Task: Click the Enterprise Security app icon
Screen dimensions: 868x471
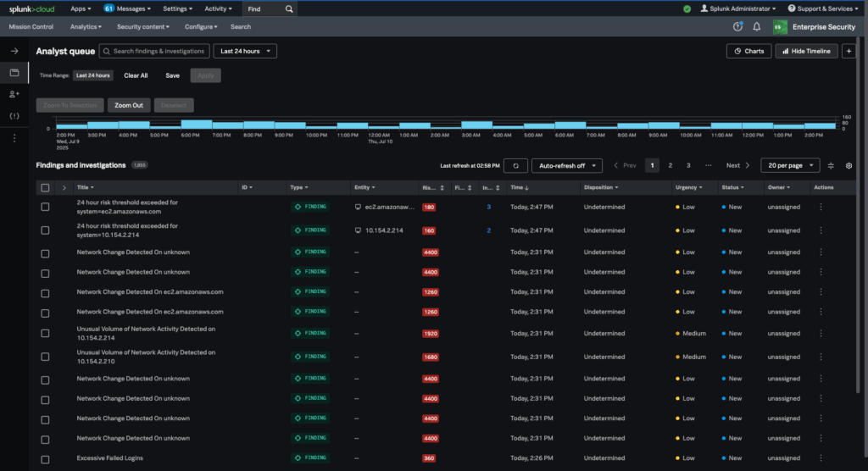Action: point(780,26)
